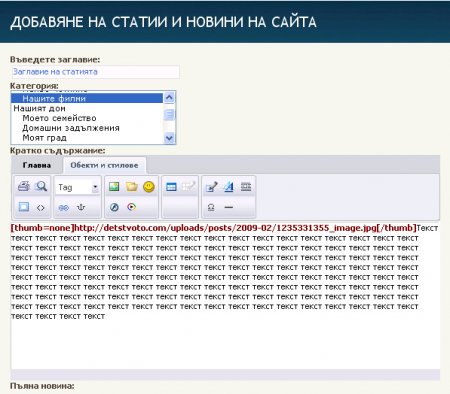This screenshot has height=394, width=450.
Task: Select category Моят град
Action: click(x=87, y=138)
